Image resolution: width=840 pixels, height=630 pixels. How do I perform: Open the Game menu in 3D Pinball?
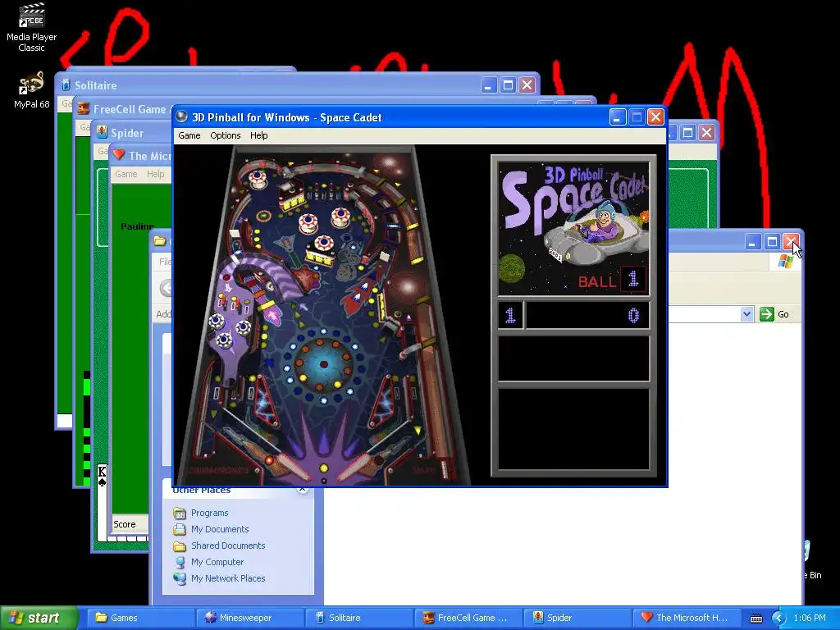point(189,135)
